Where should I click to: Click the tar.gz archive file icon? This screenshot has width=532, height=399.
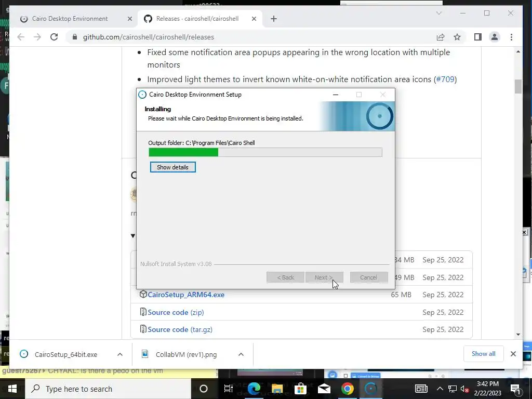(143, 329)
